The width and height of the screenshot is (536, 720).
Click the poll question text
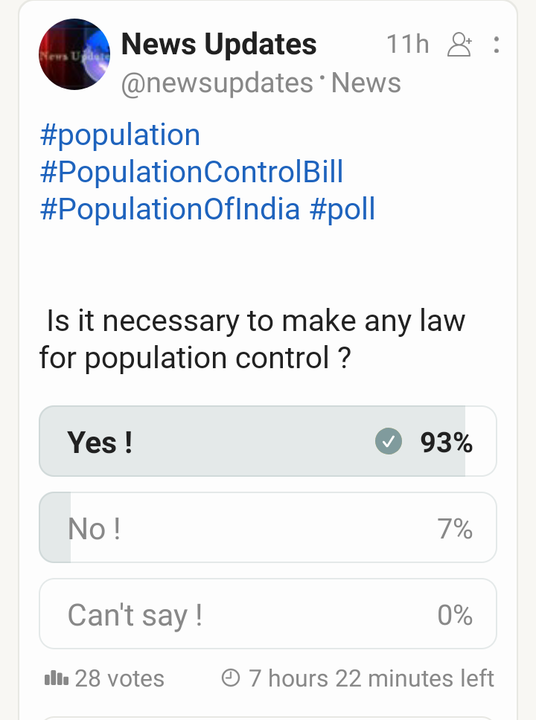252,339
